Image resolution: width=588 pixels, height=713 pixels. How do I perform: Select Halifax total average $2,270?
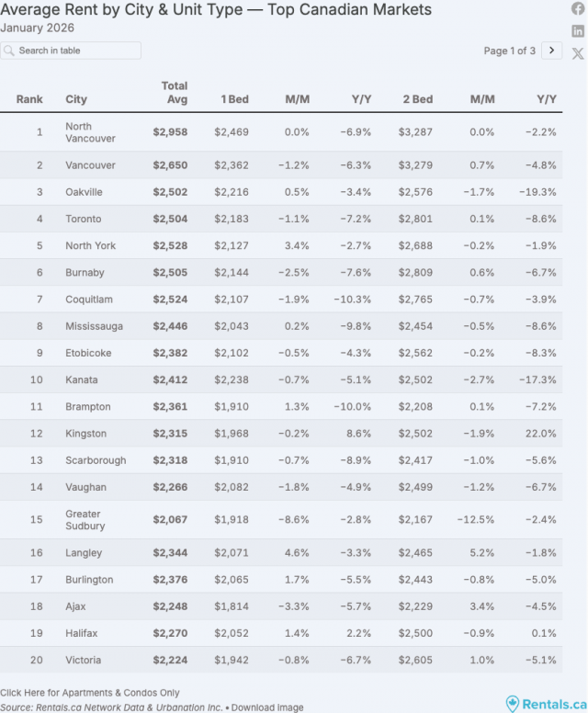pos(170,633)
